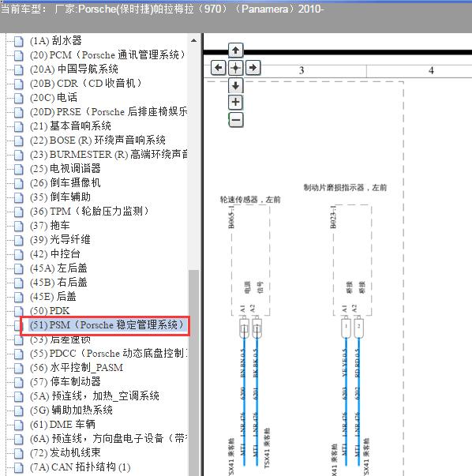Pan diagram down with the down arrow button
This screenshot has height=476, width=472.
point(235,85)
